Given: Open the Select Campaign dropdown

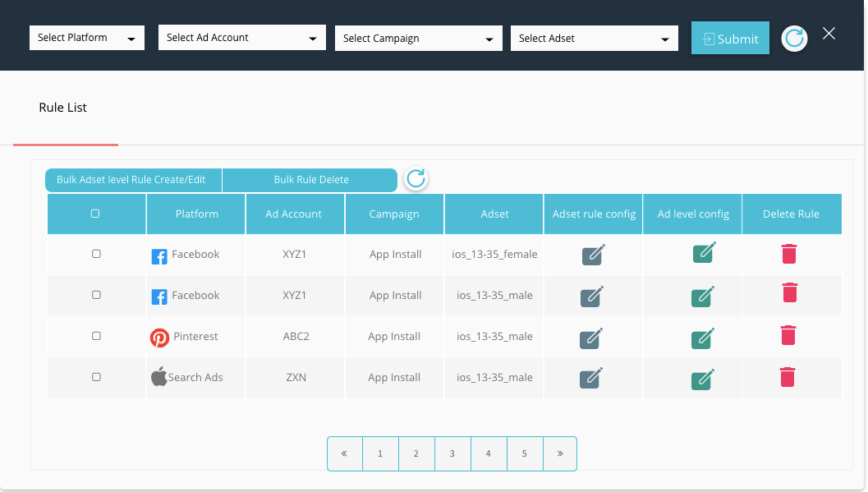Looking at the screenshot, I should (x=418, y=38).
